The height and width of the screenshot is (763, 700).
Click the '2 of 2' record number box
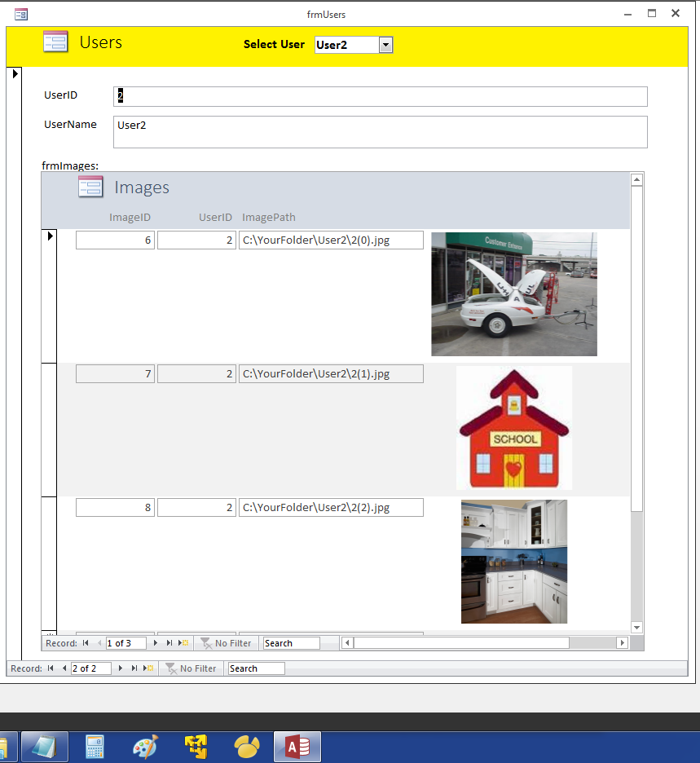[x=91, y=668]
